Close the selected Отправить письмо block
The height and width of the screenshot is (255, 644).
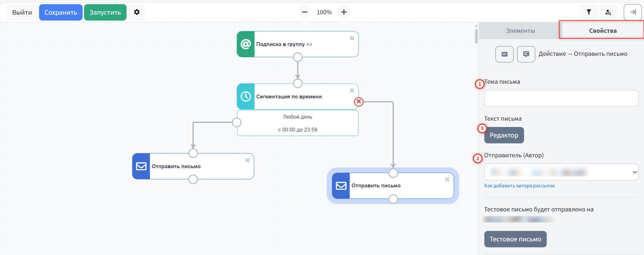447,179
